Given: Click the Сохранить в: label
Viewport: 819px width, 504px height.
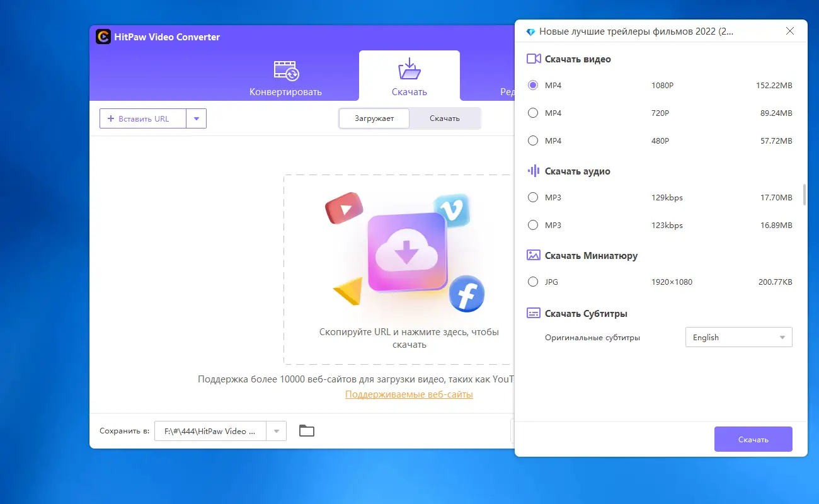Looking at the screenshot, I should 124,431.
